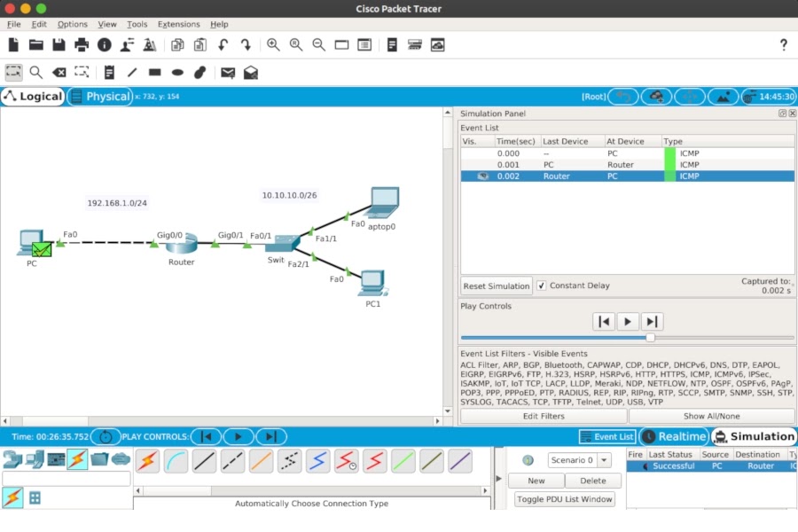This screenshot has width=798, height=532.
Task: Click Reset Simulation button
Action: click(497, 286)
